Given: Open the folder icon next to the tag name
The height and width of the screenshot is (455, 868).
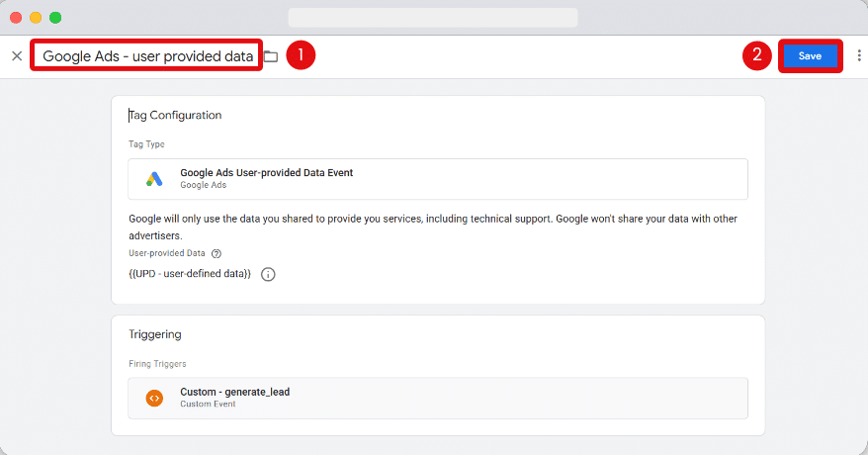Looking at the screenshot, I should [x=271, y=56].
